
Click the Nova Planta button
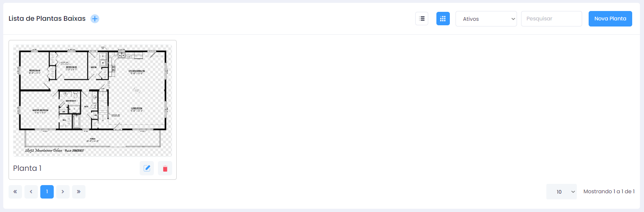(x=610, y=19)
